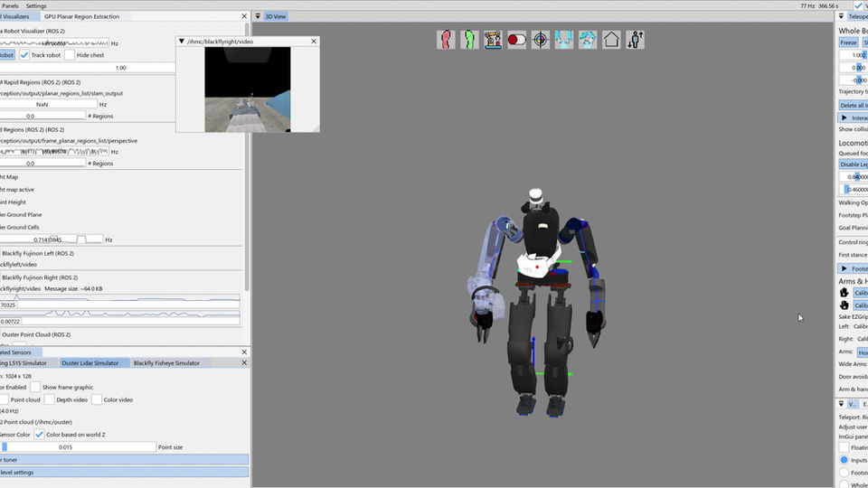The image size is (868, 488).
Task: Open the Panels menu
Action: pos(10,5)
